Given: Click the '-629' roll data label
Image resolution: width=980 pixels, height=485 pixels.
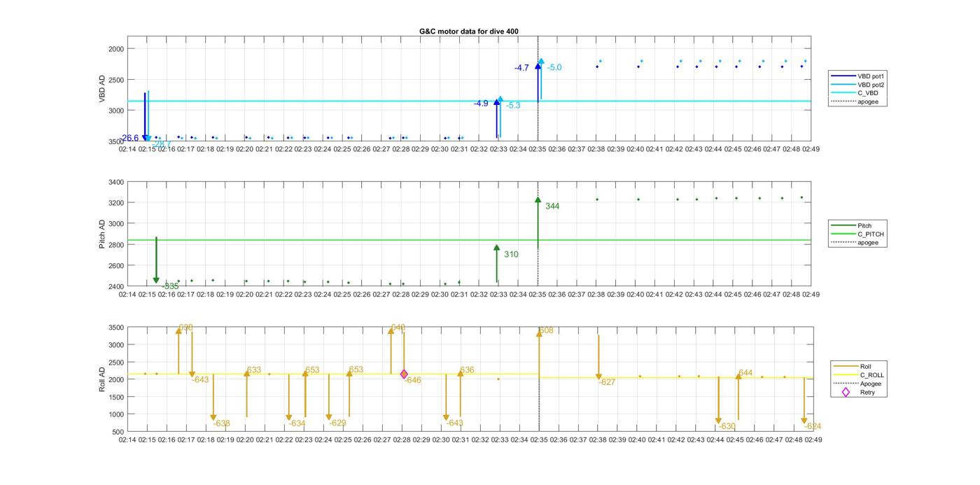Looking at the screenshot, I should pos(337,423).
